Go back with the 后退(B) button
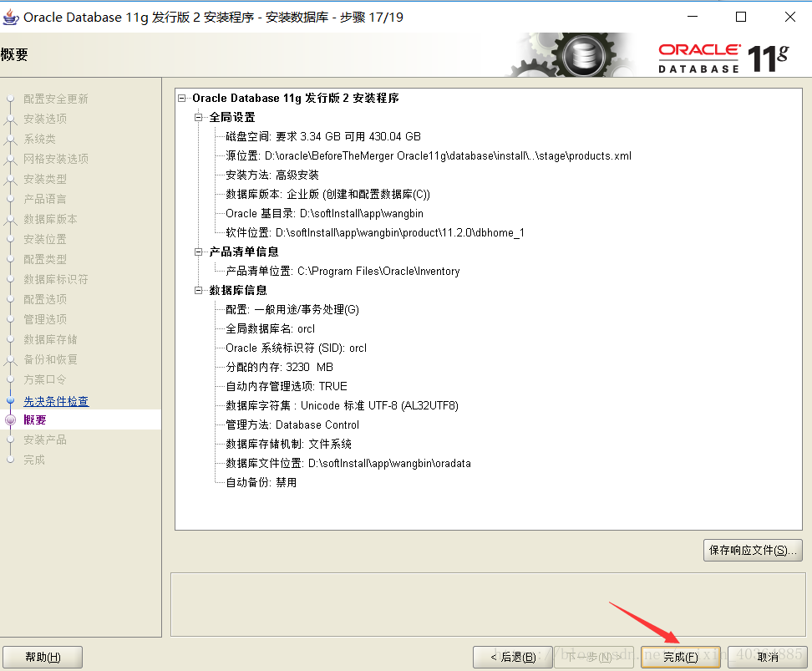This screenshot has width=812, height=671. pos(512,657)
